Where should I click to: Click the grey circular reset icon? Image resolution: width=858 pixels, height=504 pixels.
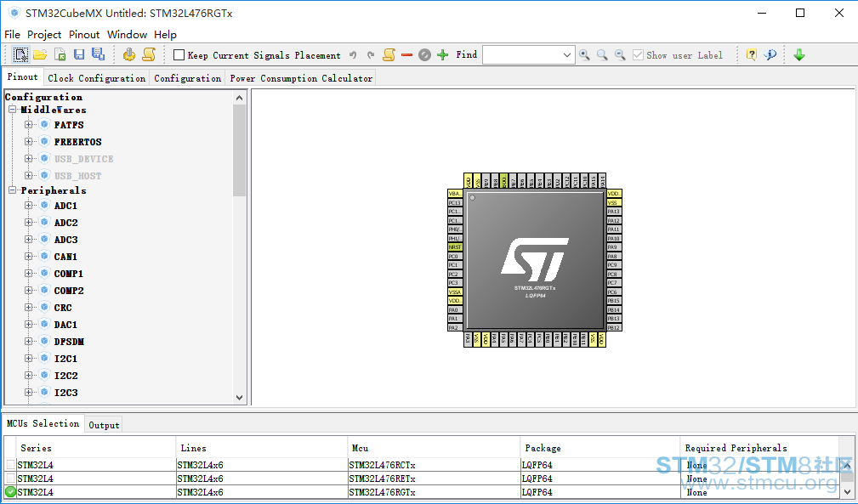point(424,54)
